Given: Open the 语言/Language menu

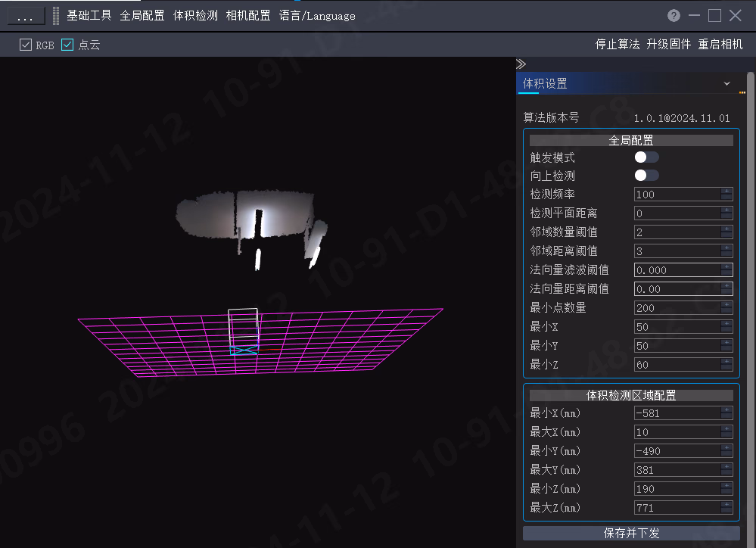Looking at the screenshot, I should click(317, 15).
